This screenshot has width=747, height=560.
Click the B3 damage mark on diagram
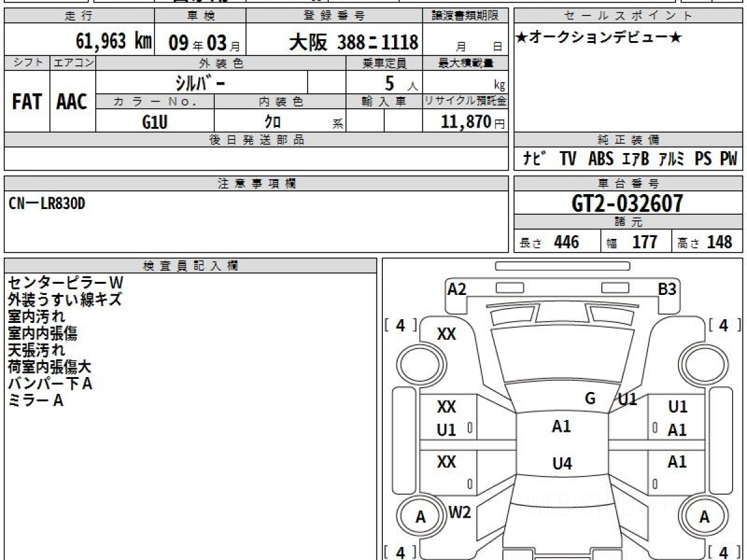667,289
